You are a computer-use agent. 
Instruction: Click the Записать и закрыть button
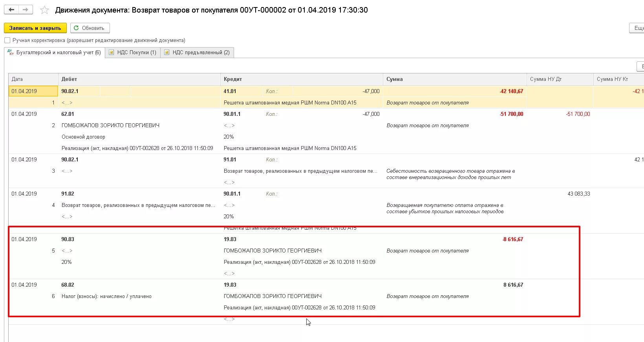(x=35, y=28)
